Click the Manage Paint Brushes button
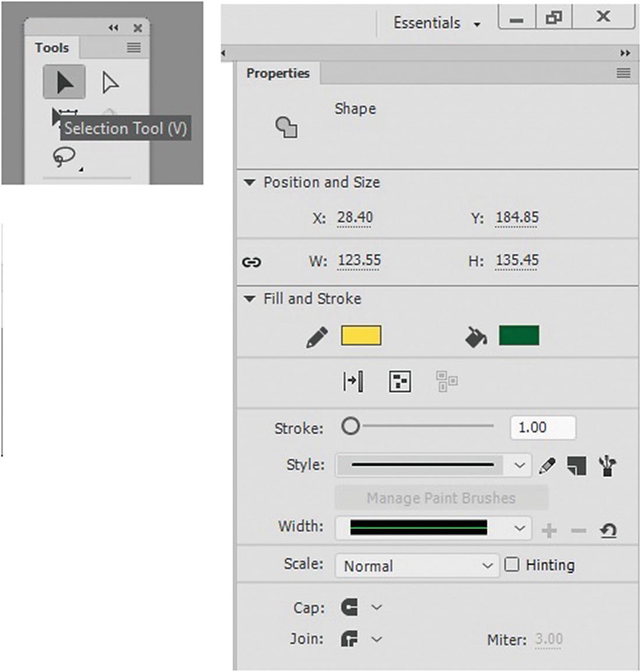 tap(441, 498)
